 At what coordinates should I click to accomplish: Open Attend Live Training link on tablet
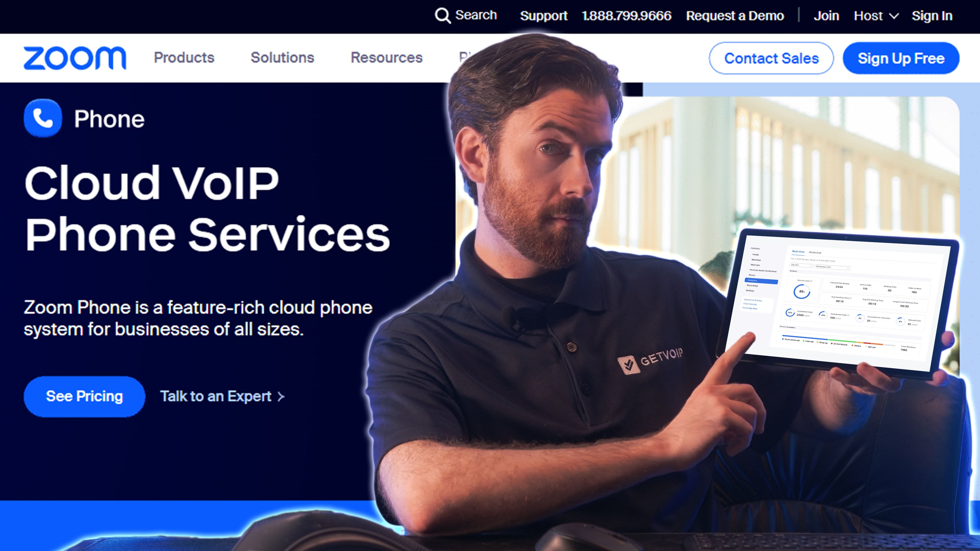[x=753, y=300]
